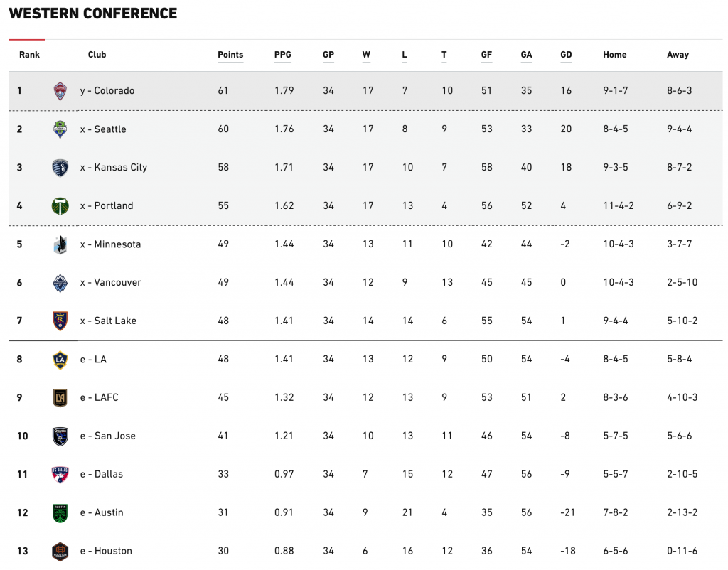Select the LA Galaxy logo
The image size is (728, 570).
[x=60, y=360]
